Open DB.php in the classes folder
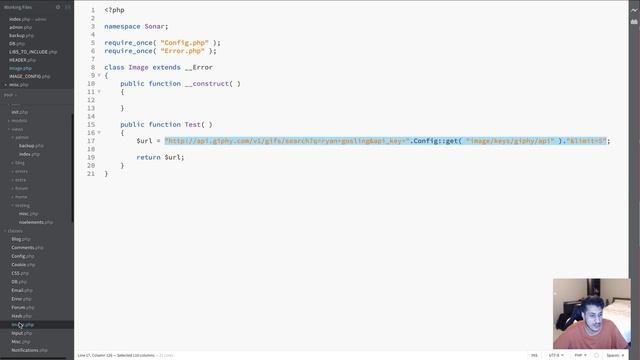 (19, 282)
